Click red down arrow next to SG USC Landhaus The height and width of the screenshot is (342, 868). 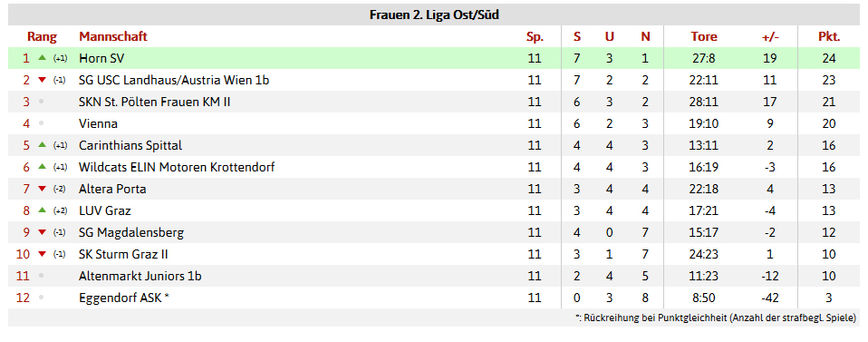(x=42, y=80)
